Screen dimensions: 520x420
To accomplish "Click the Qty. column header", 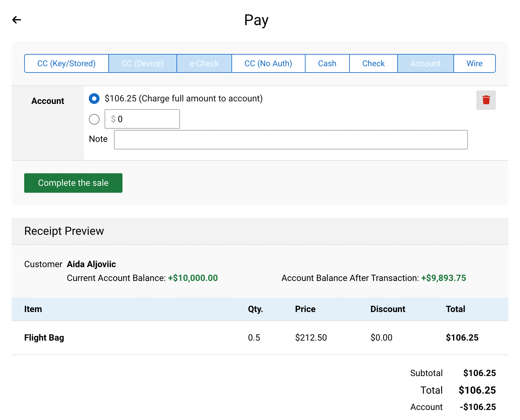I will [255, 309].
